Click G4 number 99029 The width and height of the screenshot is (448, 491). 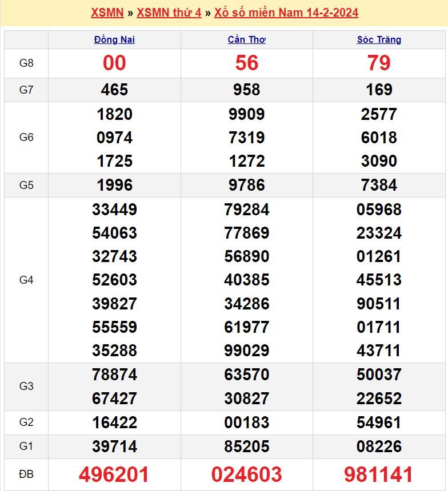coord(247,351)
